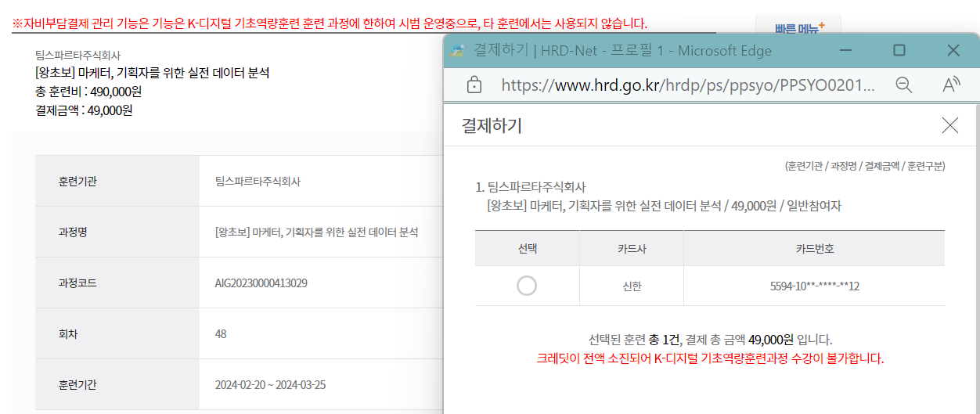
Task: Click the 선택 column header
Action: (528, 248)
